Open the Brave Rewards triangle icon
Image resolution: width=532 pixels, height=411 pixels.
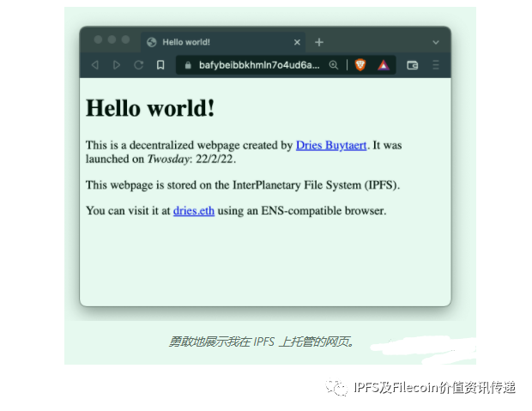coord(384,65)
